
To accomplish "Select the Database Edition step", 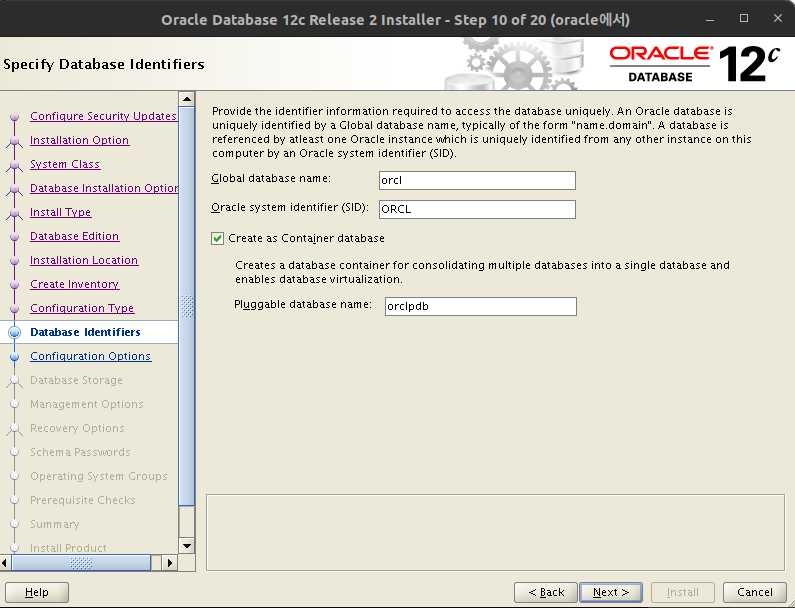I will pyautogui.click(x=75, y=236).
